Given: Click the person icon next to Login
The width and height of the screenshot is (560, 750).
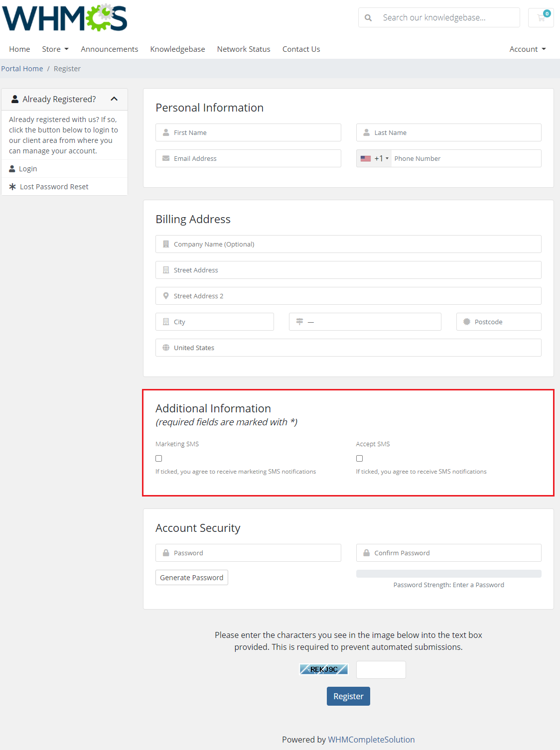Looking at the screenshot, I should click(x=12, y=169).
